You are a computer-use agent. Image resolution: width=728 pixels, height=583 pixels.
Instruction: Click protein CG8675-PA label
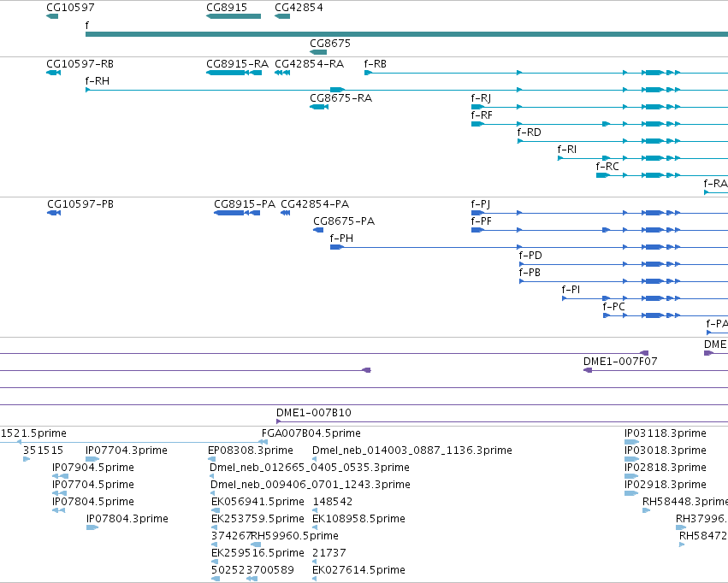[344, 221]
